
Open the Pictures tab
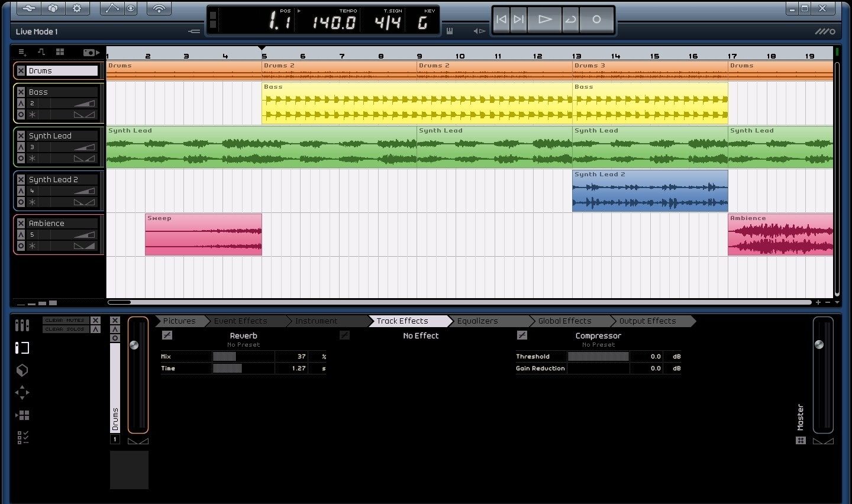pos(179,321)
